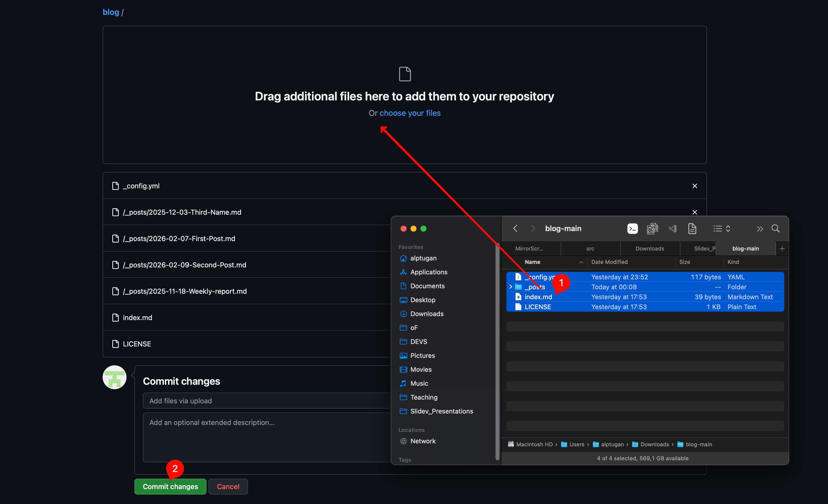Click the Cancel button
Viewport: 828px width, 504px height.
click(228, 486)
